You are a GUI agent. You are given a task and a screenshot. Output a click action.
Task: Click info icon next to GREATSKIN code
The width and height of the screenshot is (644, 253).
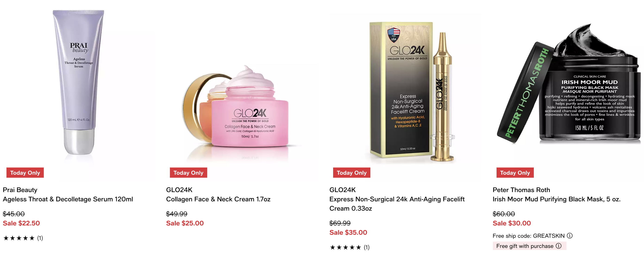569,235
